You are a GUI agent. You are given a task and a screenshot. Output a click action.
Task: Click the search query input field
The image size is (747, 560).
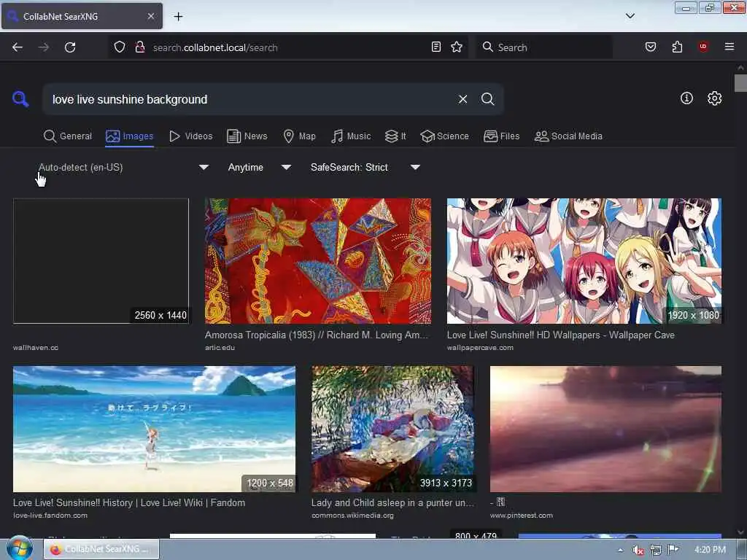tap(250, 99)
